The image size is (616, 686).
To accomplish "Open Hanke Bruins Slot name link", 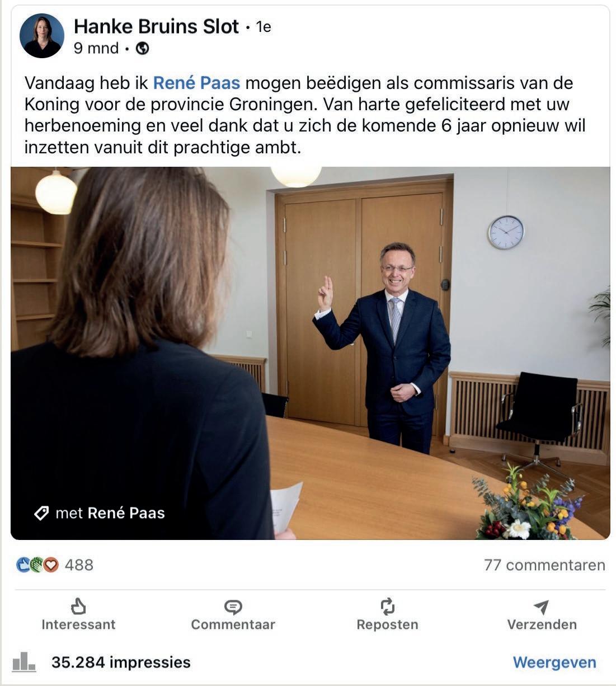I will 157,26.
